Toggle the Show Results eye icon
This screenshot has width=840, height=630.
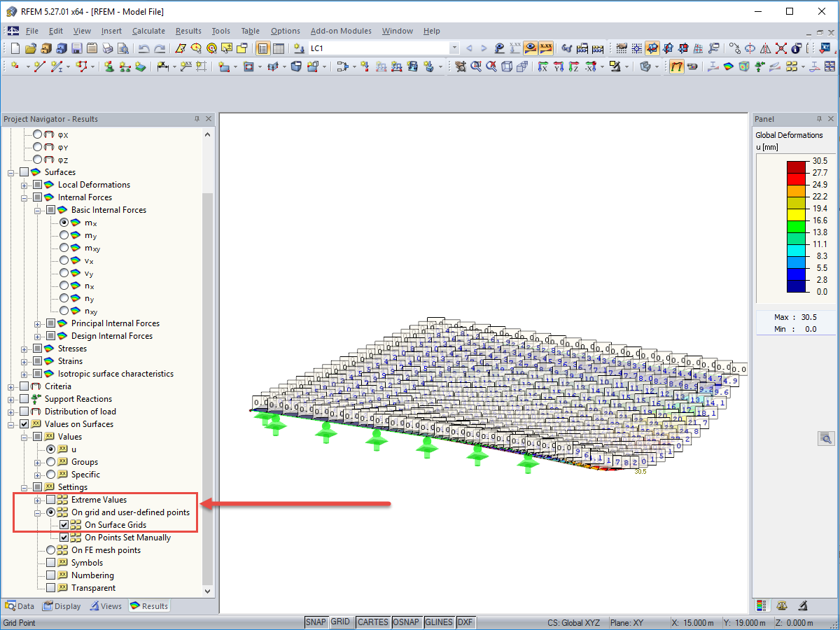tap(531, 48)
